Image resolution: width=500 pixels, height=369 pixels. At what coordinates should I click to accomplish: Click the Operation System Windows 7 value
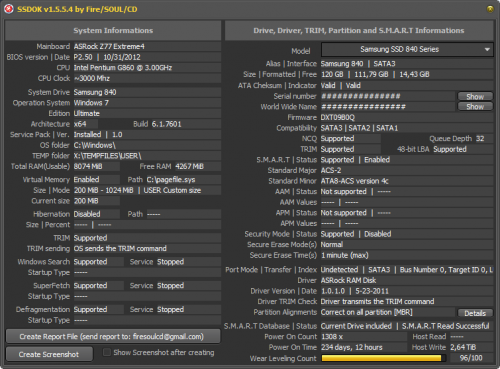tap(91, 103)
